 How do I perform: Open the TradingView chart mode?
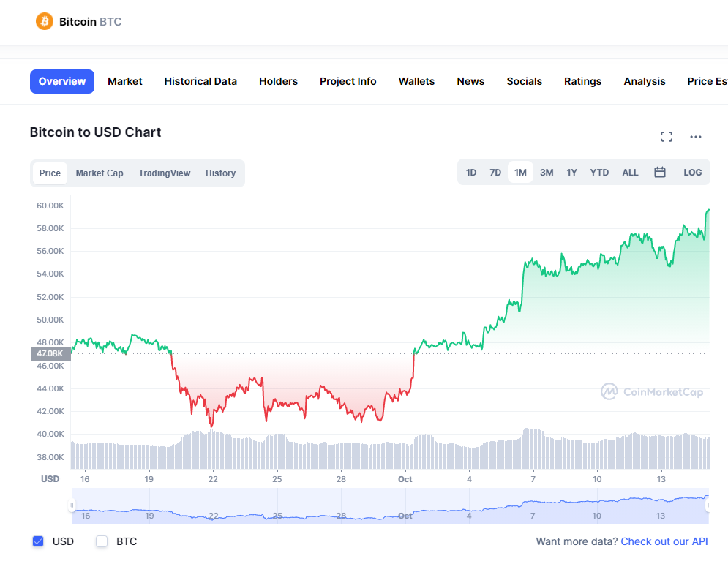pos(164,173)
